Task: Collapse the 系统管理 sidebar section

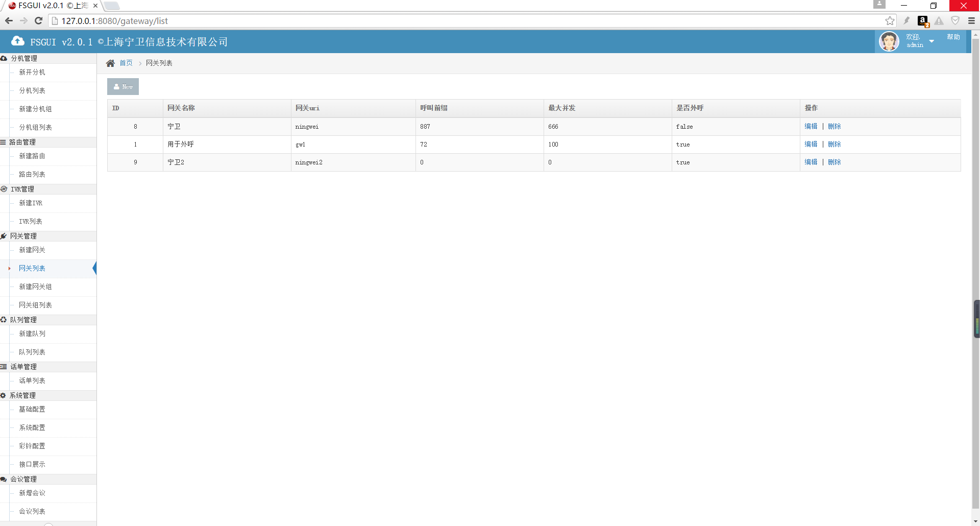Action: point(22,395)
